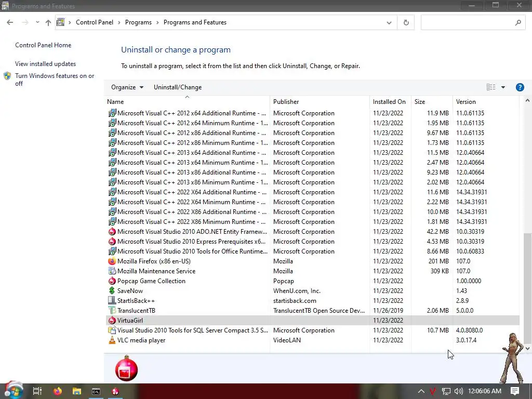Click the red V tray icon

(433, 391)
